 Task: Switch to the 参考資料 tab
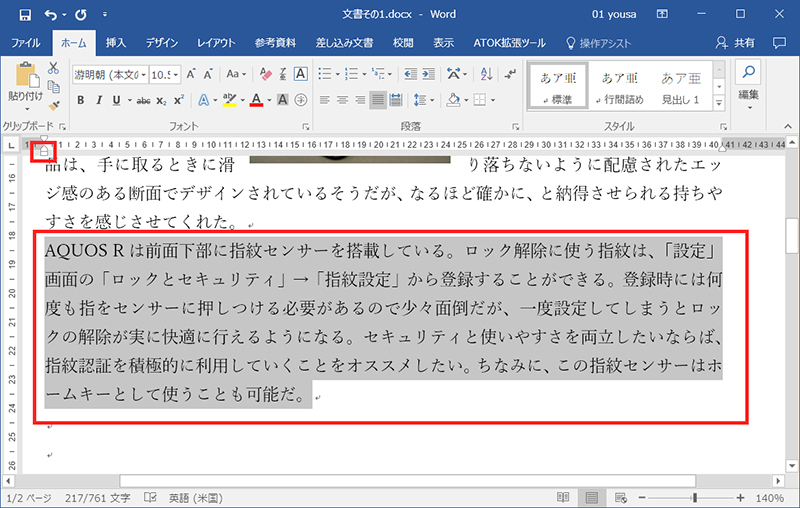(x=276, y=43)
